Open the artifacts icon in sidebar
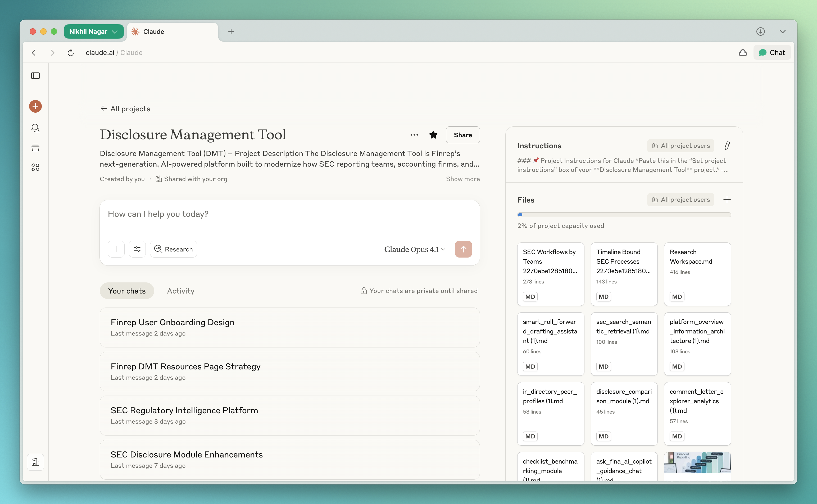 click(x=35, y=167)
